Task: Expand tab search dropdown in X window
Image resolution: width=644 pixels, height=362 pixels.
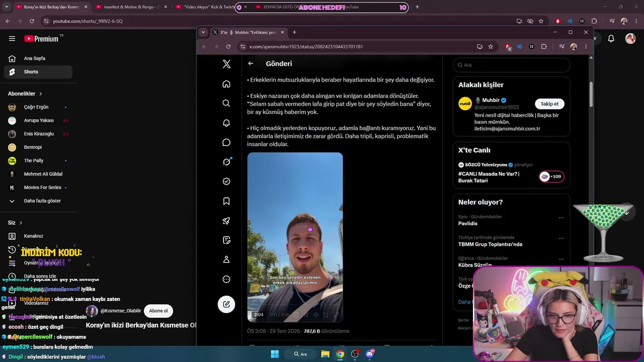Action: tap(203, 32)
